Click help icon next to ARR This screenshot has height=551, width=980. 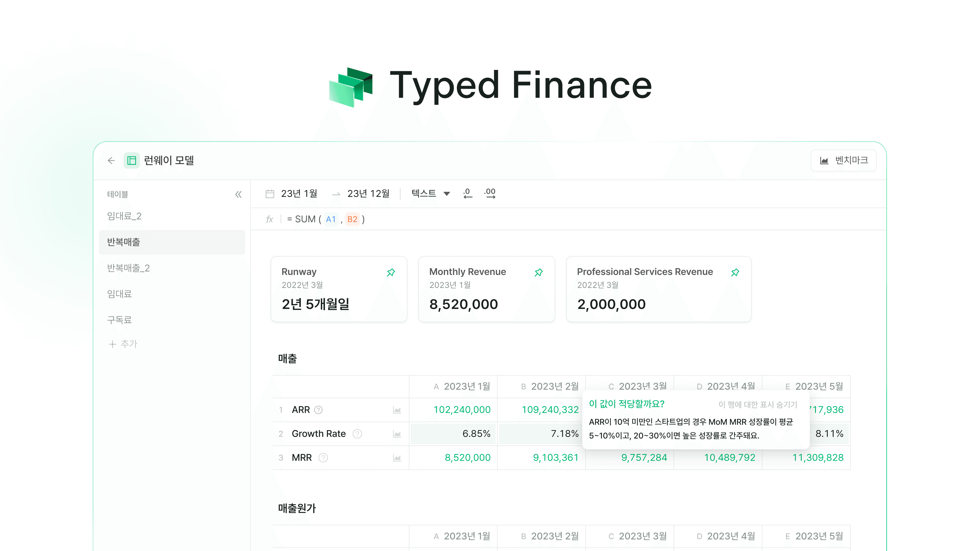click(x=318, y=410)
